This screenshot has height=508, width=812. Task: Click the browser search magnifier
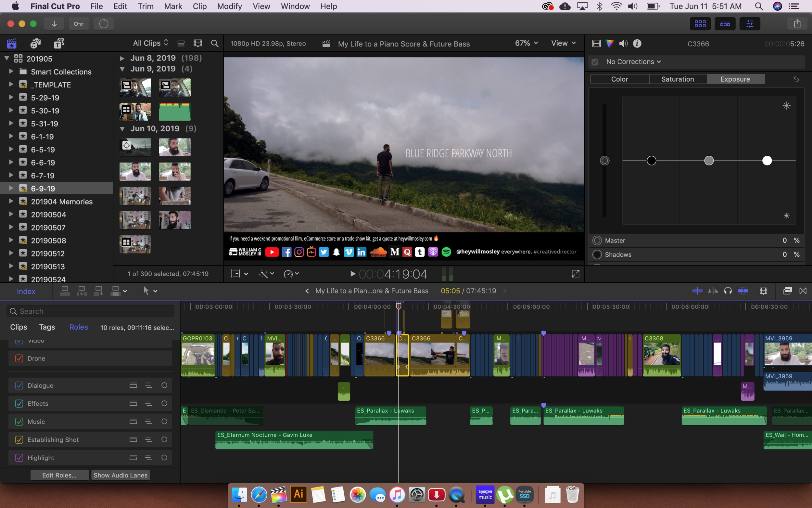(x=214, y=43)
